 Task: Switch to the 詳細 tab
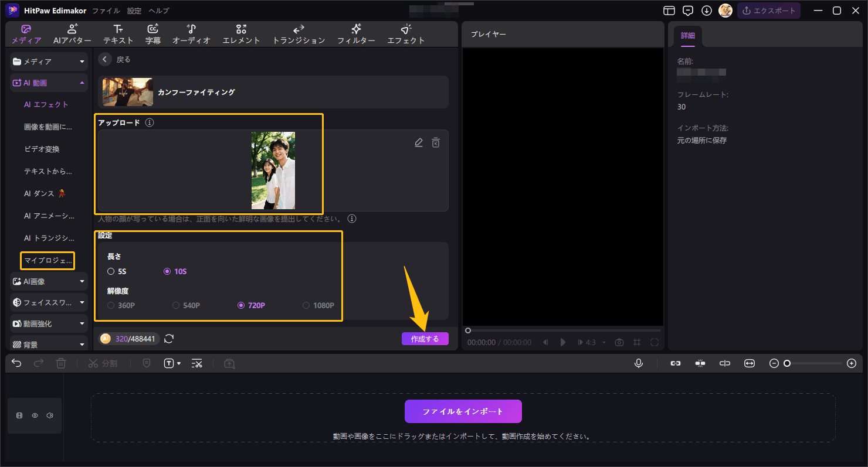tap(687, 36)
